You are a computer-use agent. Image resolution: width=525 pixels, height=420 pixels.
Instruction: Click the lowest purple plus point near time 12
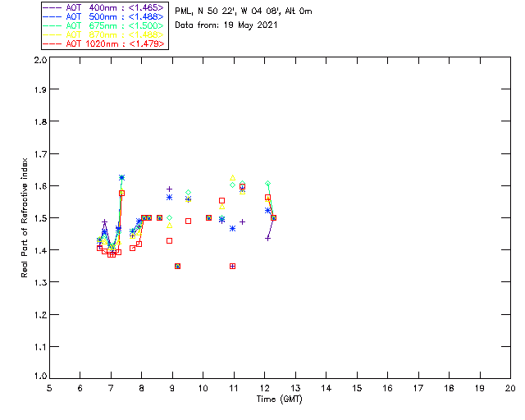(x=267, y=239)
